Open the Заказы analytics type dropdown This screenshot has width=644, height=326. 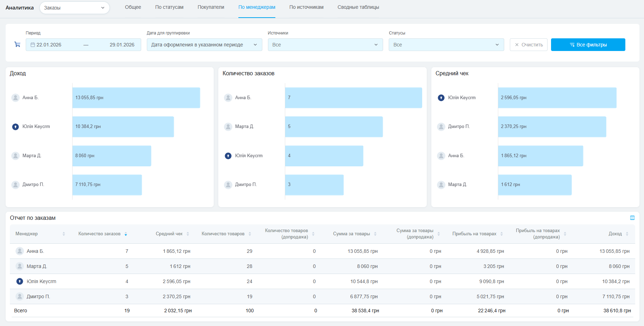[74, 8]
